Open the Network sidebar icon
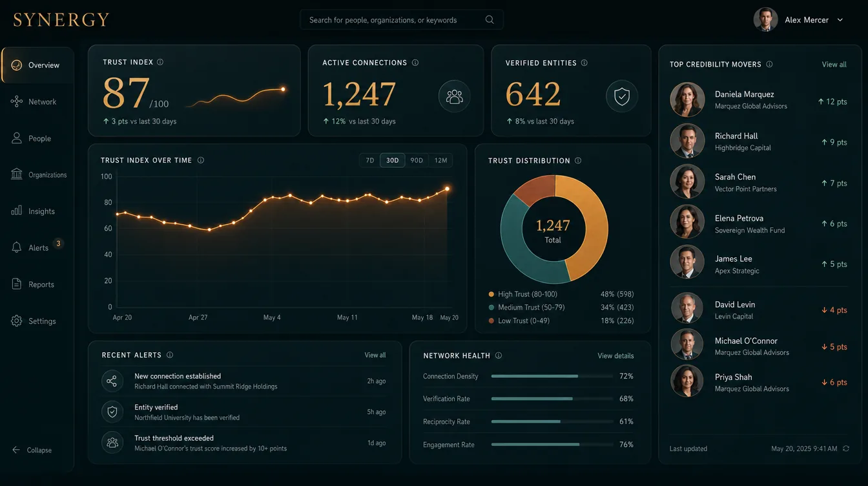This screenshot has height=486, width=868. click(x=17, y=101)
